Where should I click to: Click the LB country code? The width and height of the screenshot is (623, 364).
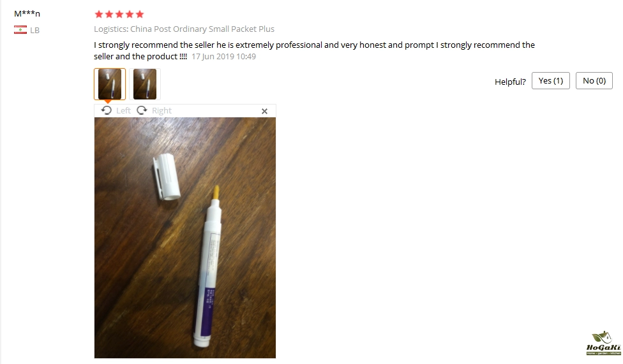[34, 30]
